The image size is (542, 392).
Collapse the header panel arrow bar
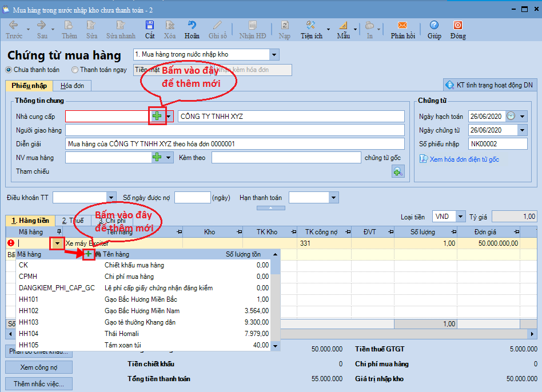coord(270,208)
